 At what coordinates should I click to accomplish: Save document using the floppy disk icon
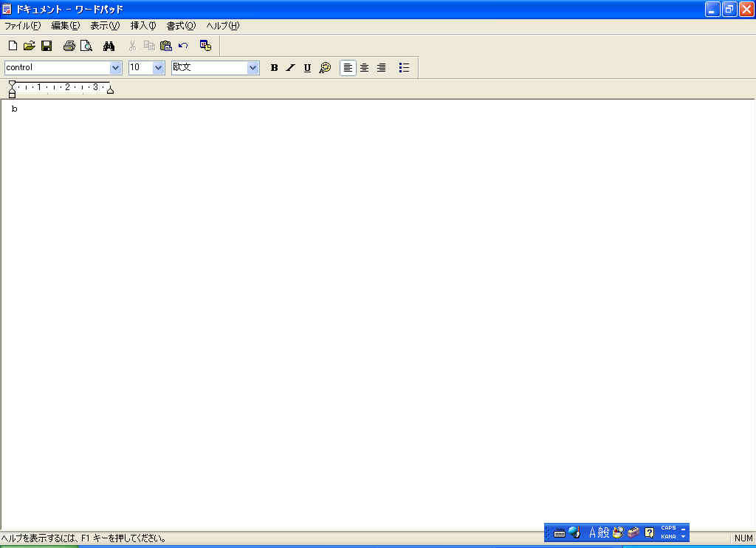point(47,46)
